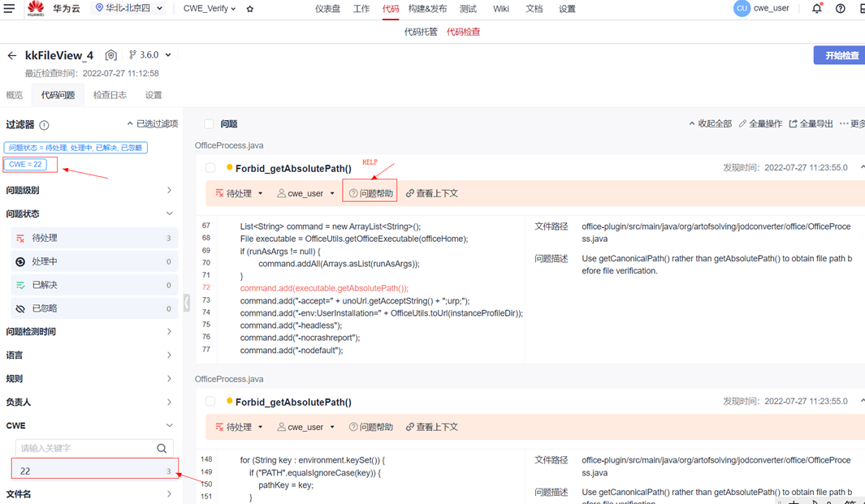Open the 构建&发布 menu
Viewport: 865px width, 504px height.
[x=427, y=9]
